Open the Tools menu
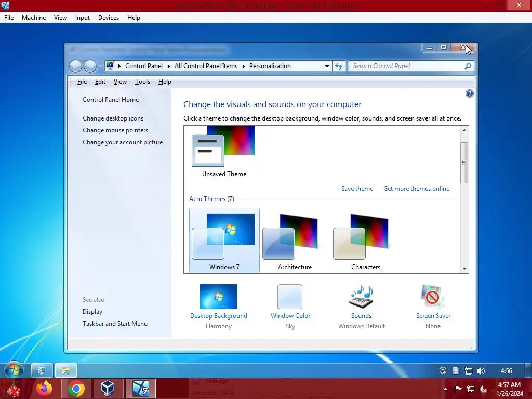 [142, 82]
